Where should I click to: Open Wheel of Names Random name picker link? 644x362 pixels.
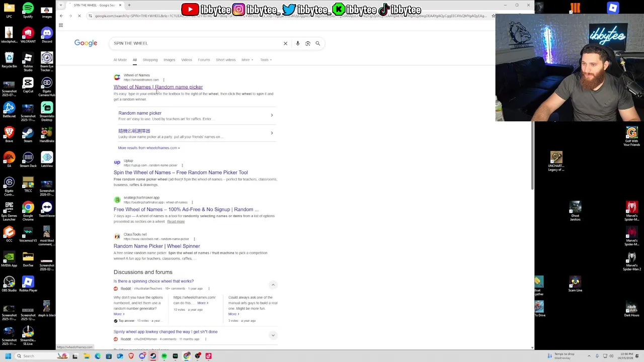click(x=158, y=87)
